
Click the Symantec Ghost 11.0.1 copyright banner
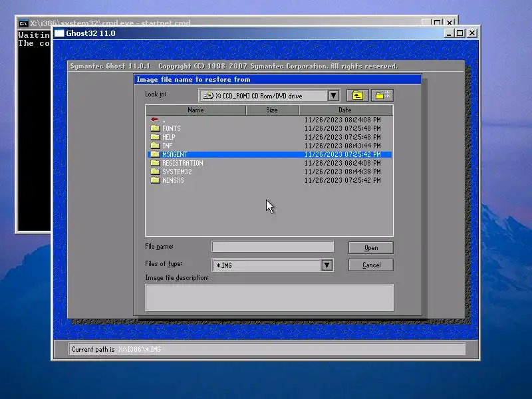[x=234, y=66]
